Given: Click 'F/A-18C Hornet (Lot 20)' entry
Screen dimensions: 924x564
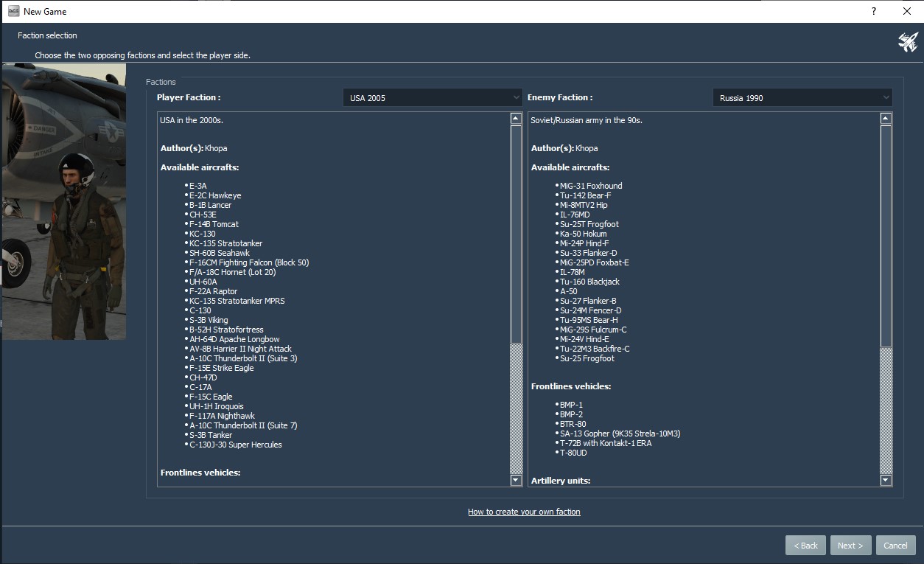Looking at the screenshot, I should [232, 272].
